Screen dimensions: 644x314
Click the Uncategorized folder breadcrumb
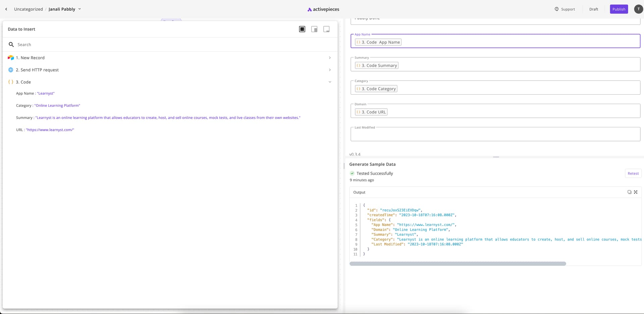click(x=29, y=9)
